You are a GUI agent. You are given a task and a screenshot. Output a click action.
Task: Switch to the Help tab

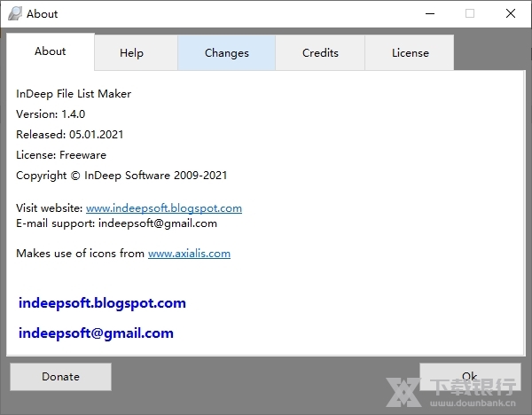click(x=136, y=52)
